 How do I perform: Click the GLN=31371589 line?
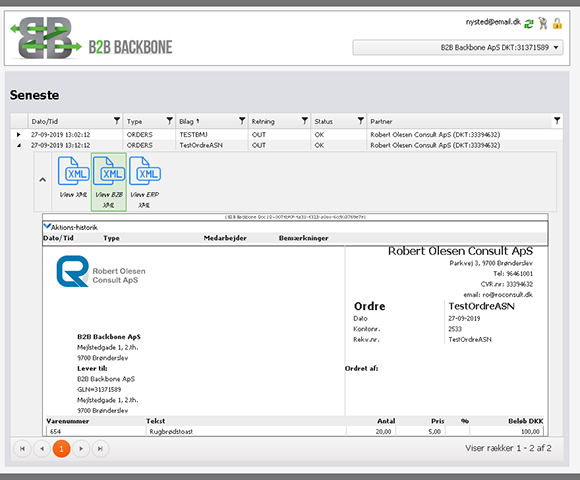tap(99, 389)
